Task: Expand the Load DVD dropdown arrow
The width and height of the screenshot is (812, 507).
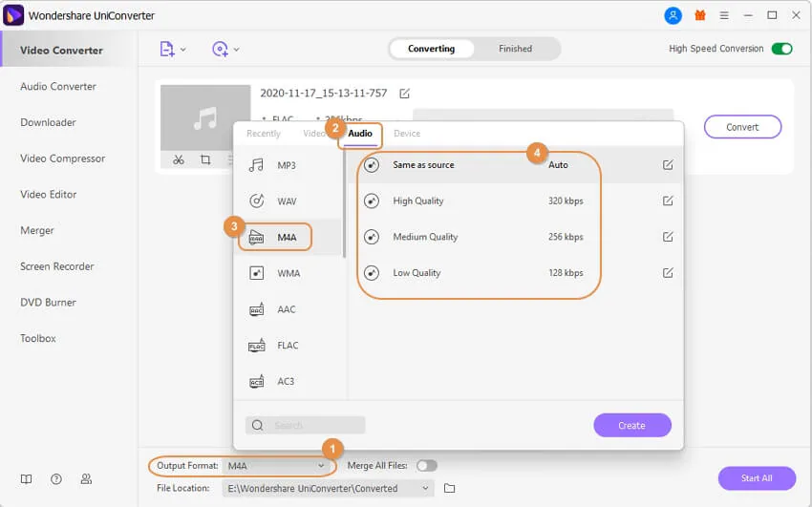Action: (x=236, y=50)
